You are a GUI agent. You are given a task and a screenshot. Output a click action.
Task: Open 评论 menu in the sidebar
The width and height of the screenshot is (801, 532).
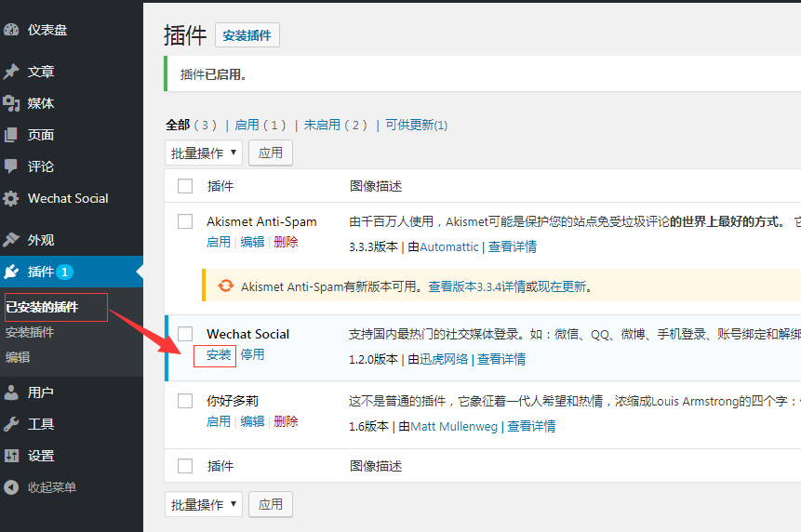pos(41,166)
